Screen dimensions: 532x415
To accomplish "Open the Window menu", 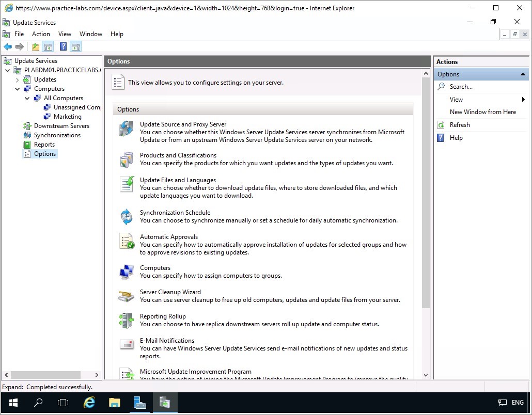I will 91,34.
